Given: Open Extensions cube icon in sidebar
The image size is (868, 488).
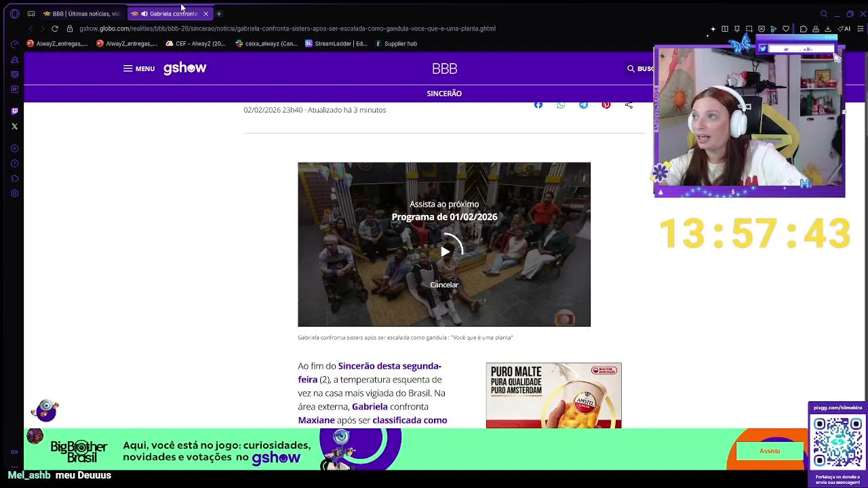Looking at the screenshot, I should pyautogui.click(x=15, y=178).
